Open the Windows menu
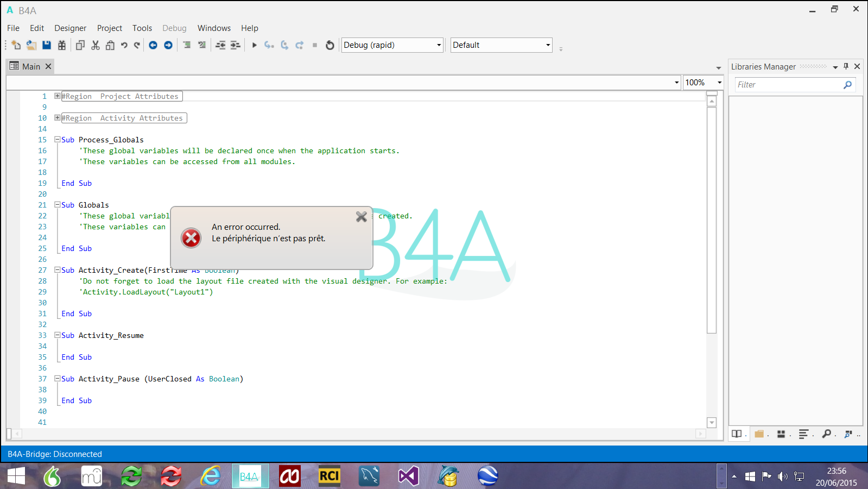 (214, 28)
